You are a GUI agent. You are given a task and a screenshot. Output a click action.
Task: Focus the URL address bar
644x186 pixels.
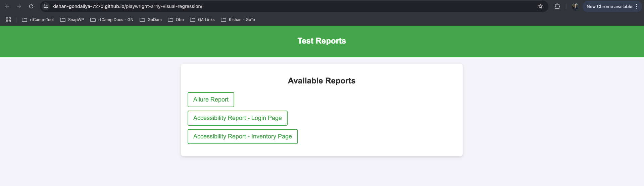point(268,6)
